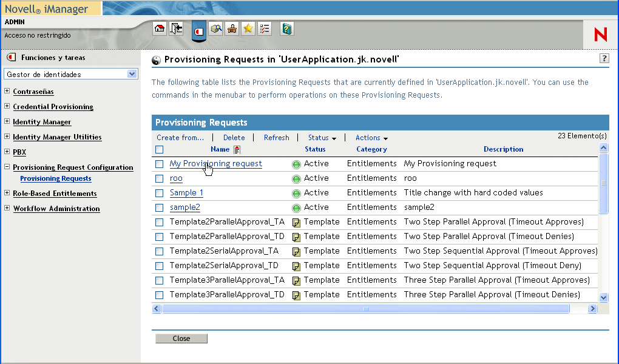
Task: Click the sort icon next to Name column
Action: click(x=237, y=150)
